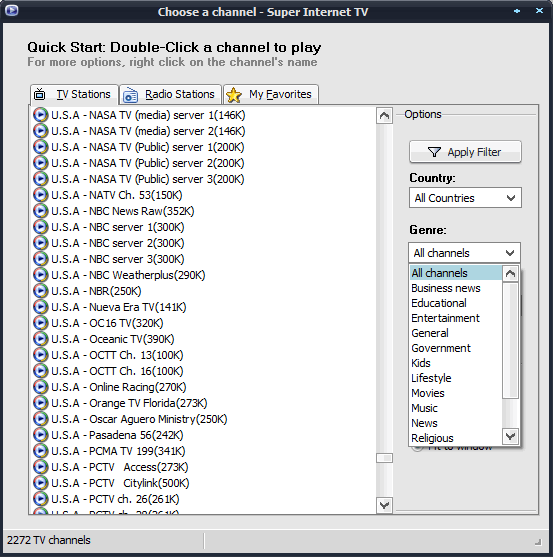This screenshot has height=557, width=553.
Task: Click play icon beside Oceanic TV
Action: tap(40, 339)
